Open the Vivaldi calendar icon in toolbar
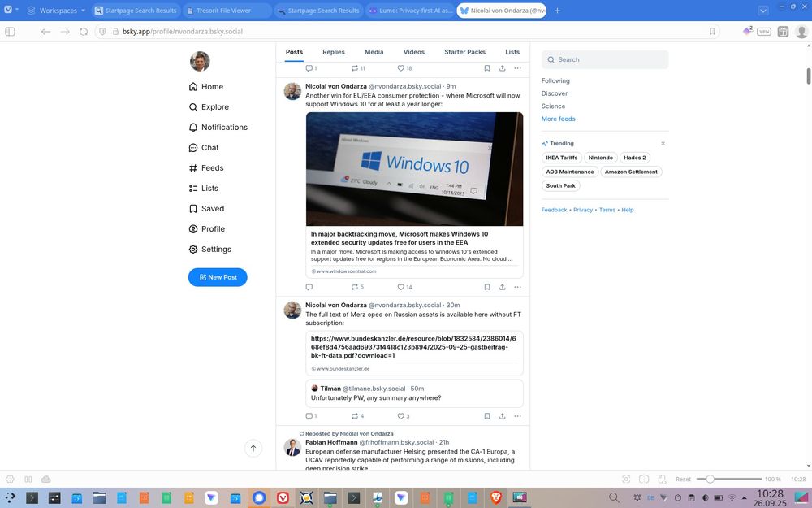Viewport: 812px width, 508px height. point(783,32)
